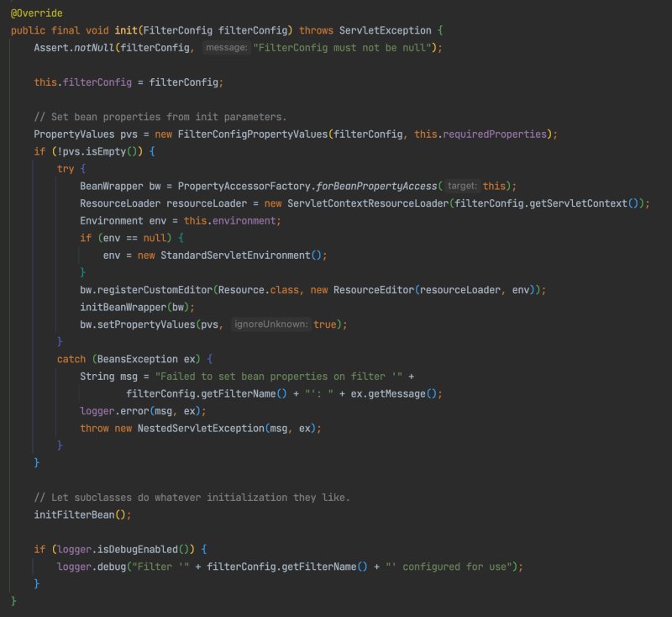Click the isEmpty method call

tap(106, 151)
